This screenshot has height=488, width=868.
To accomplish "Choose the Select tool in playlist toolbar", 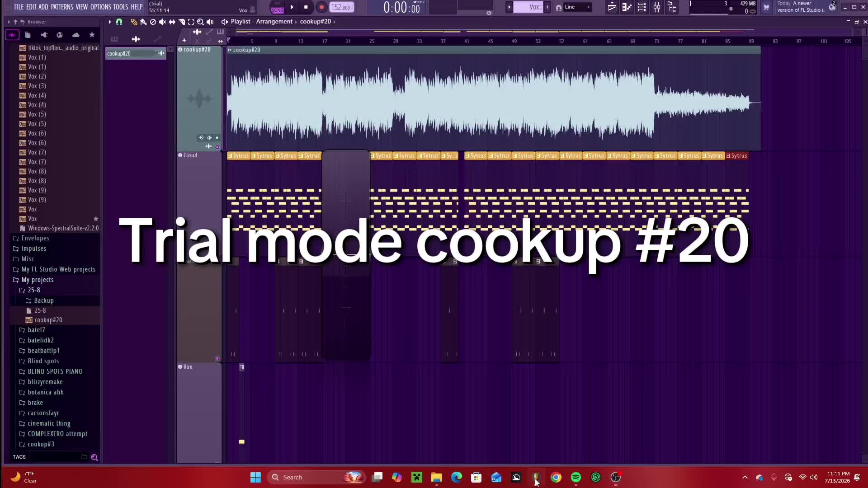I will [191, 22].
